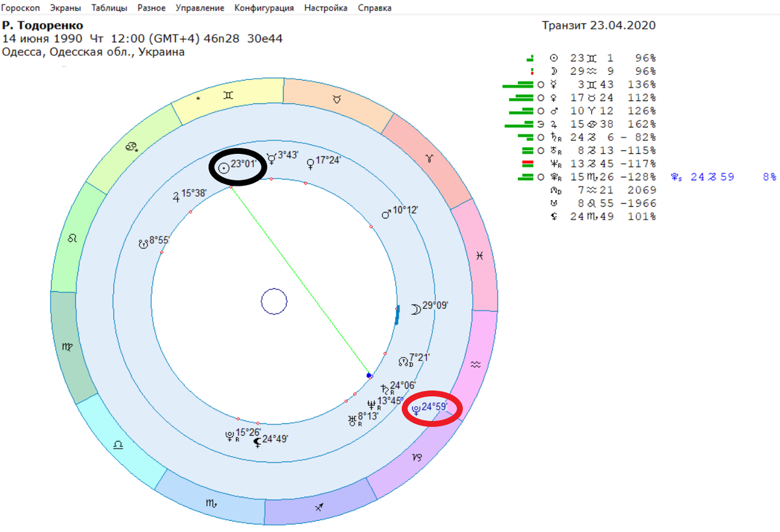Click the Uranus glyph at 8°13' in the chart
The width and height of the screenshot is (780, 532).
click(352, 420)
